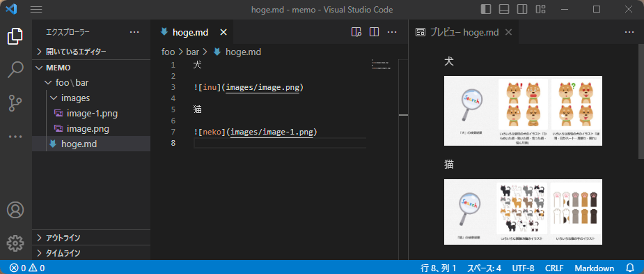This screenshot has width=644, height=274.
Task: Place cursor on empty line 8
Action: click(x=279, y=143)
